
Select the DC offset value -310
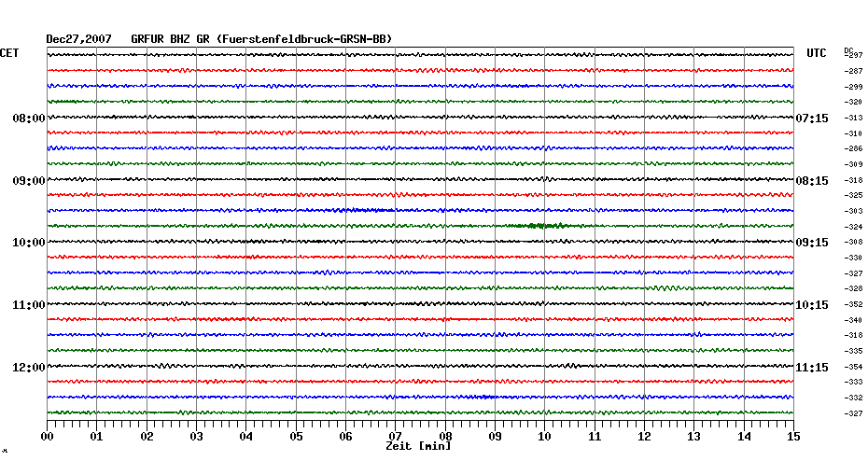coord(854,133)
